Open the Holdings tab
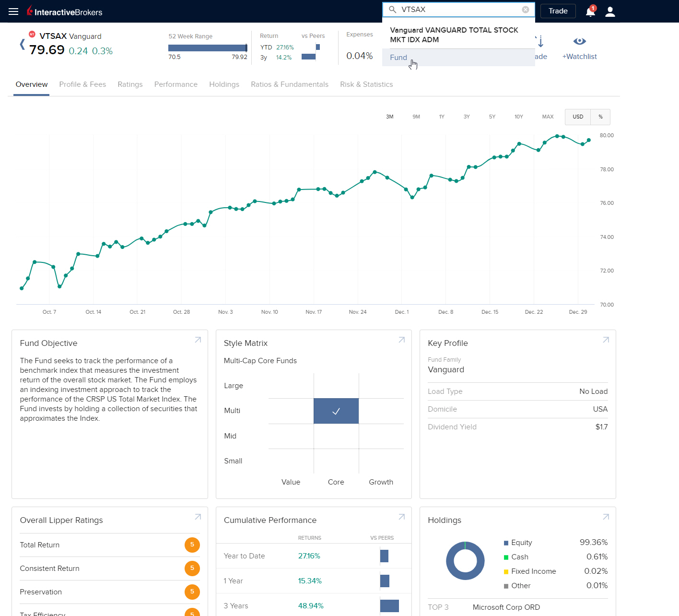679x616 pixels. pyautogui.click(x=224, y=84)
